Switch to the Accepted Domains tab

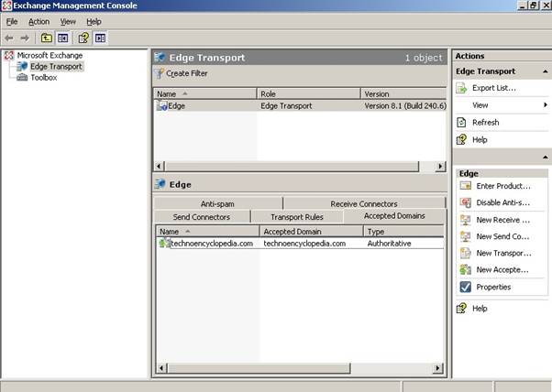[x=394, y=216]
